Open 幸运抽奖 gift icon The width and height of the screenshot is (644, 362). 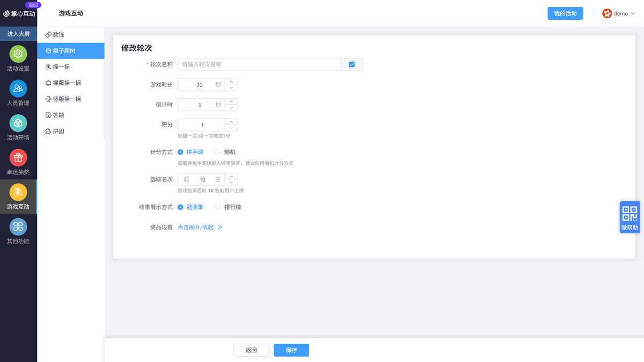[18, 158]
